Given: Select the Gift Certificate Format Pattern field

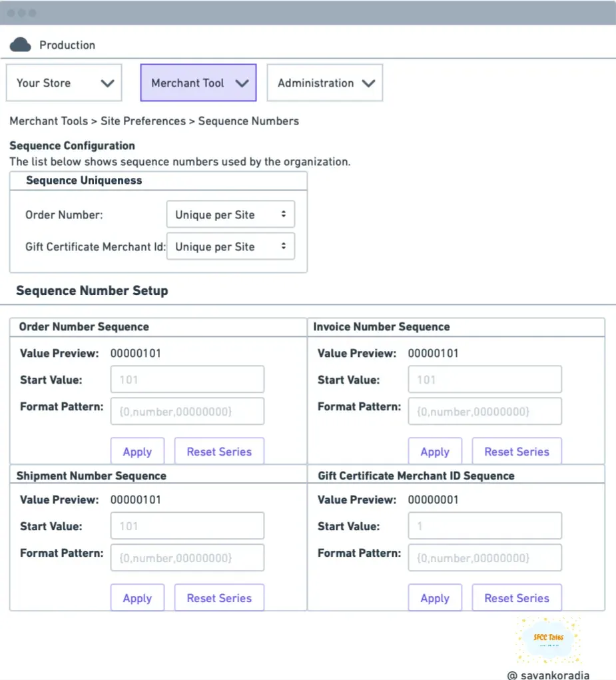Looking at the screenshot, I should tap(484, 557).
